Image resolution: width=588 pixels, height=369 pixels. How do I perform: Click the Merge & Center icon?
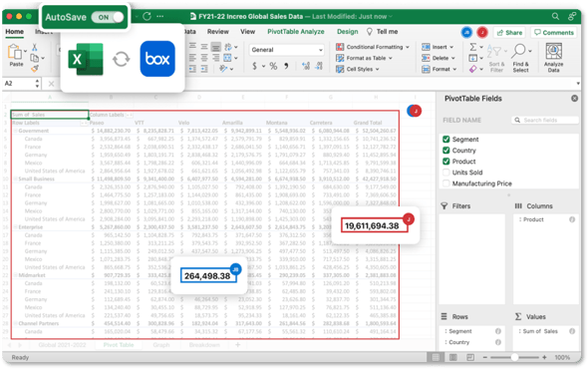click(227, 58)
